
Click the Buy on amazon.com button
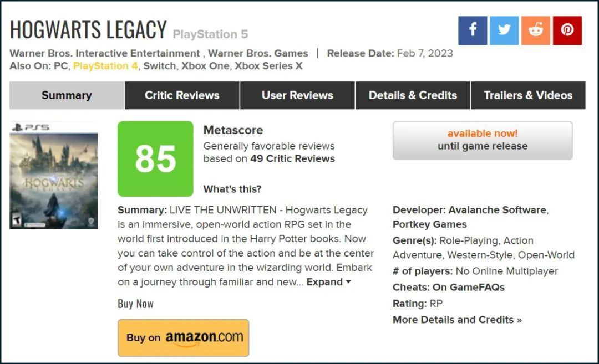pos(184,338)
